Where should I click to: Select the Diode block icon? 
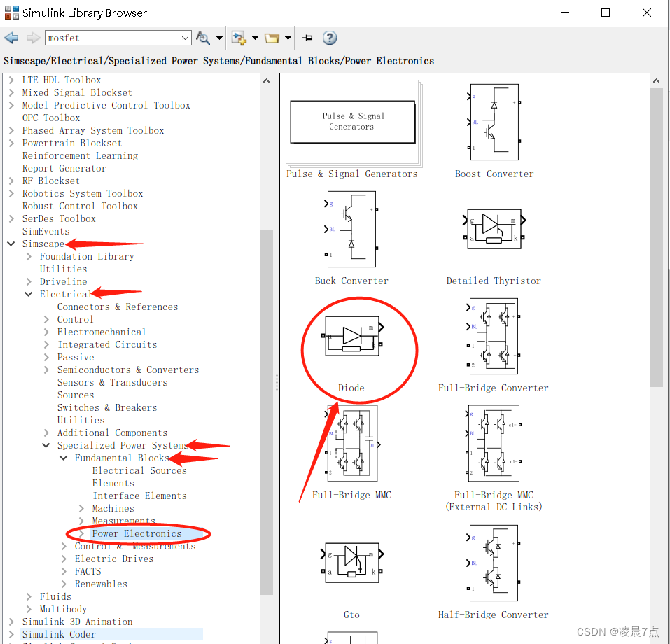pyautogui.click(x=351, y=336)
